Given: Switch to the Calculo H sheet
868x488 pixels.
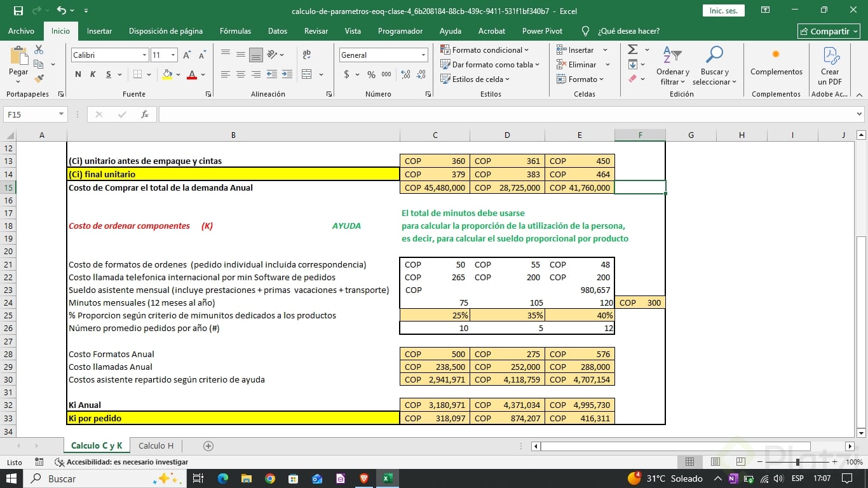Looking at the screenshot, I should (x=156, y=446).
